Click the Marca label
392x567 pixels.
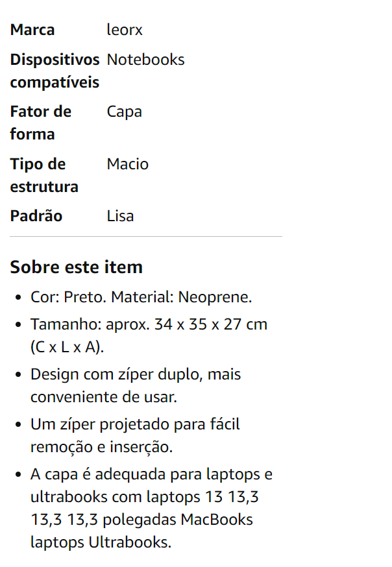[x=32, y=30]
